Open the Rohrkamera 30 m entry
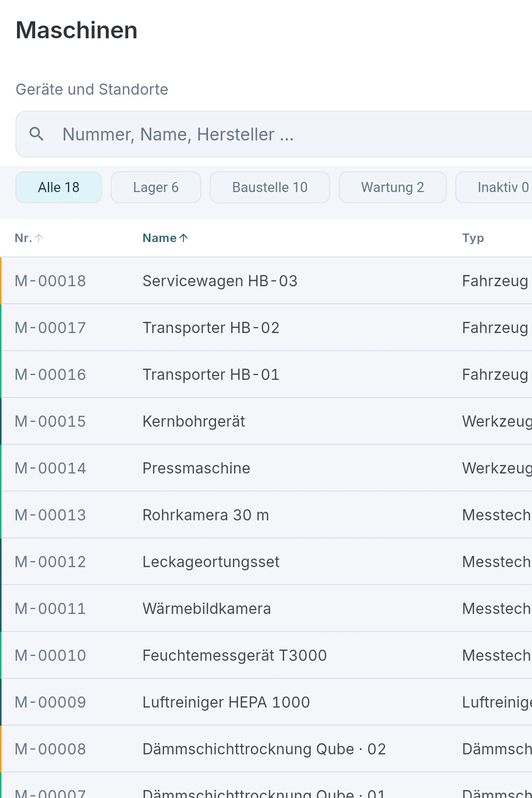The height and width of the screenshot is (798, 532). (x=206, y=515)
